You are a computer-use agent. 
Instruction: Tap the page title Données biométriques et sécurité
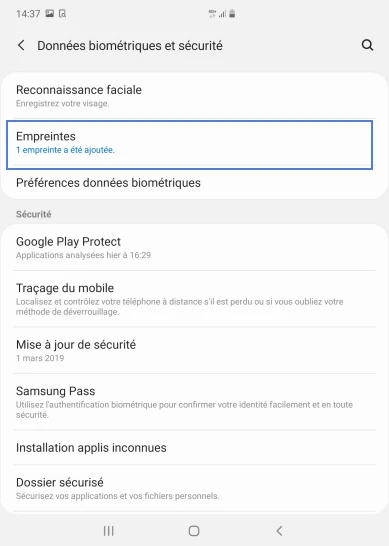(130, 46)
